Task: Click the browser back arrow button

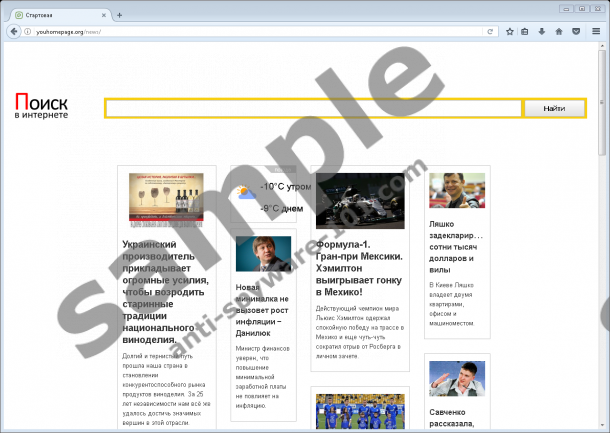Action: coord(12,31)
